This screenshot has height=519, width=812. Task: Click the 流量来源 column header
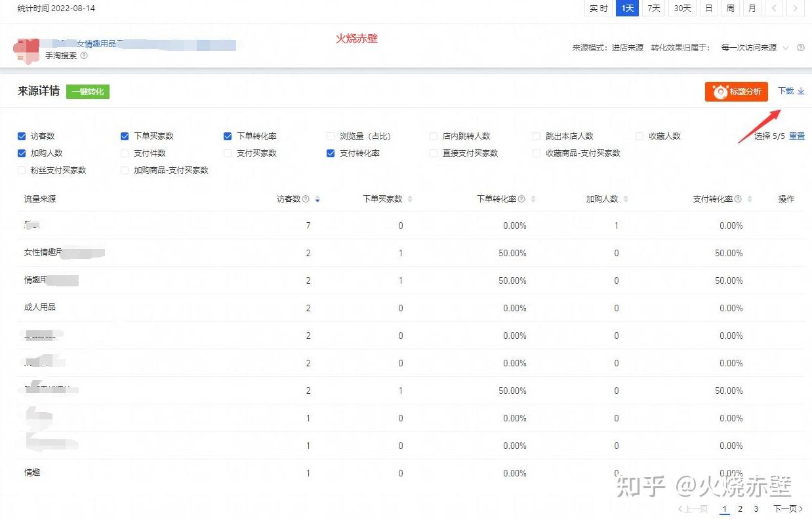[x=40, y=199]
